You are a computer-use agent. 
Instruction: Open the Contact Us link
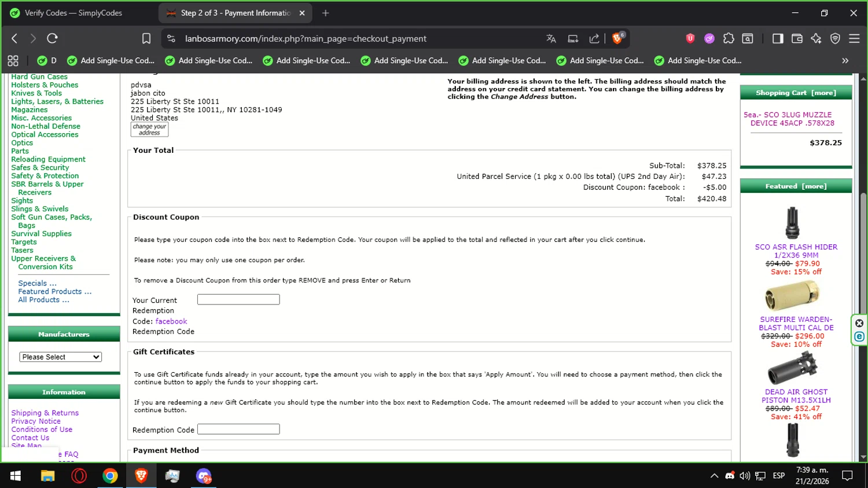point(30,438)
